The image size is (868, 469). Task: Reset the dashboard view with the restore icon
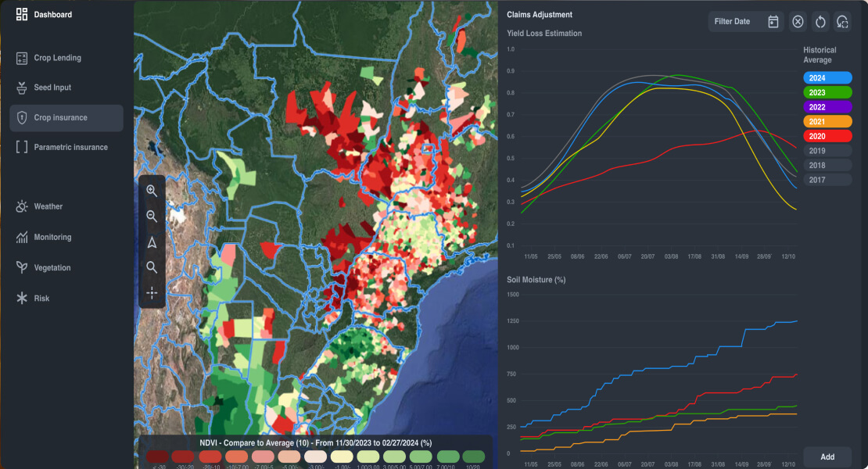pyautogui.click(x=842, y=21)
